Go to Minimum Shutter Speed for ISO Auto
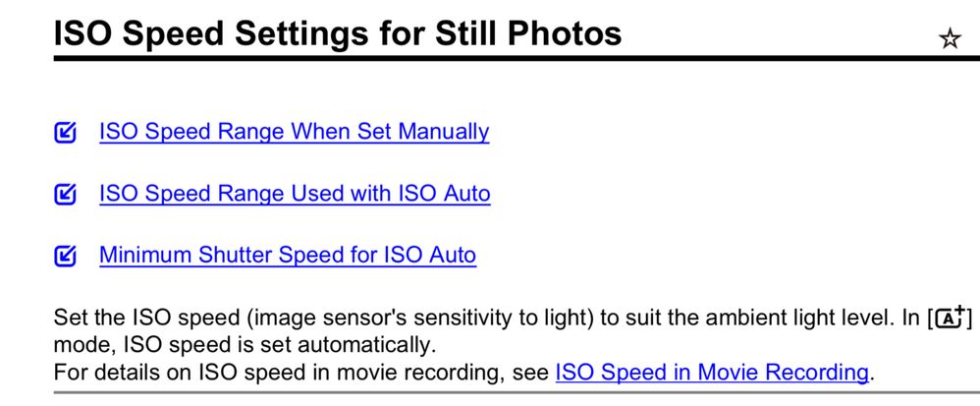 [x=288, y=256]
